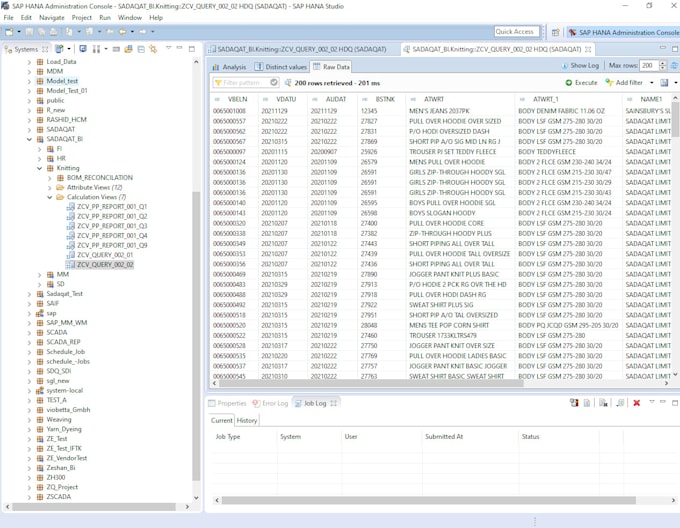Collapse the SADAQAT_BI node

pyautogui.click(x=29, y=139)
